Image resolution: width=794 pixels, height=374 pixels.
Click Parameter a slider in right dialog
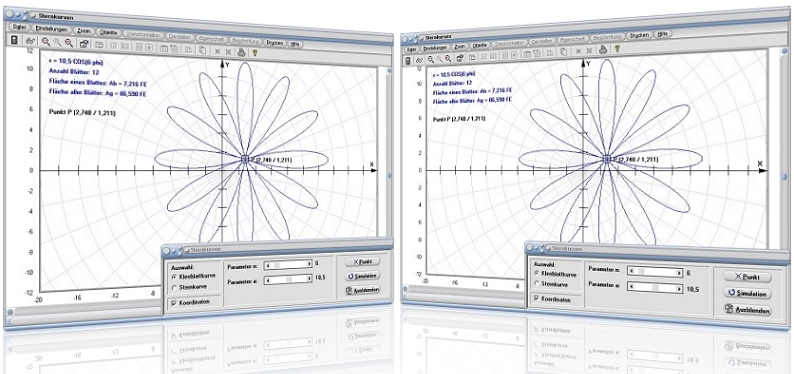tap(655, 286)
